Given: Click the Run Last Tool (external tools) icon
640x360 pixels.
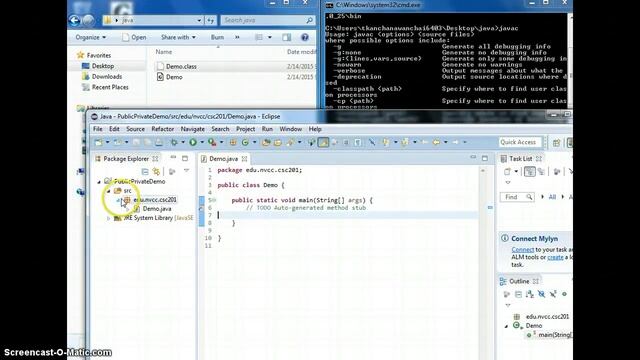Looking at the screenshot, I should (212, 142).
